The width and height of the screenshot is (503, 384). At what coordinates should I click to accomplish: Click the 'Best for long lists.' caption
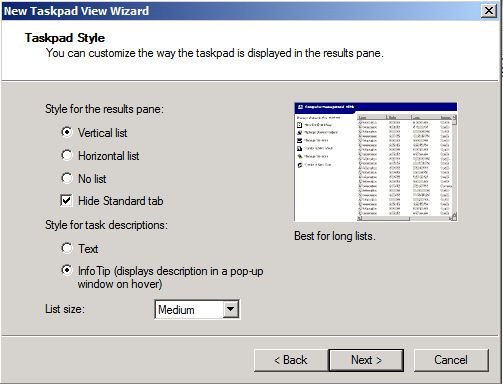point(335,236)
